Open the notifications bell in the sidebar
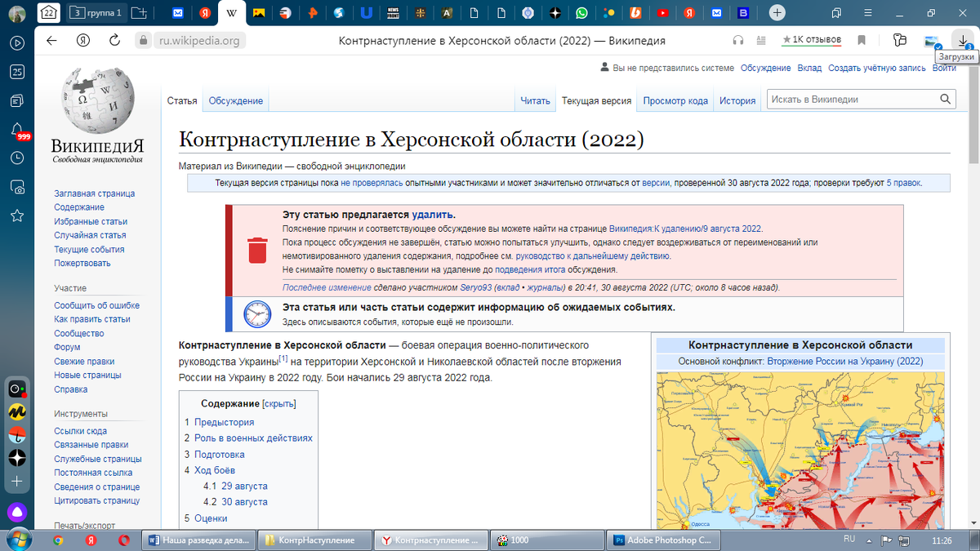 [x=17, y=130]
